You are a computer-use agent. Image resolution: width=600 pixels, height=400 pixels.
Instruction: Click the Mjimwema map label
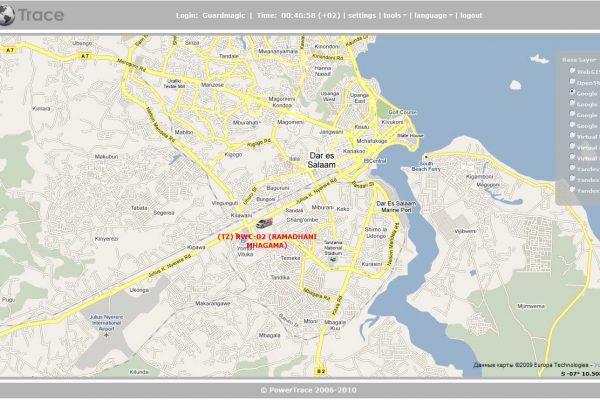531,306
